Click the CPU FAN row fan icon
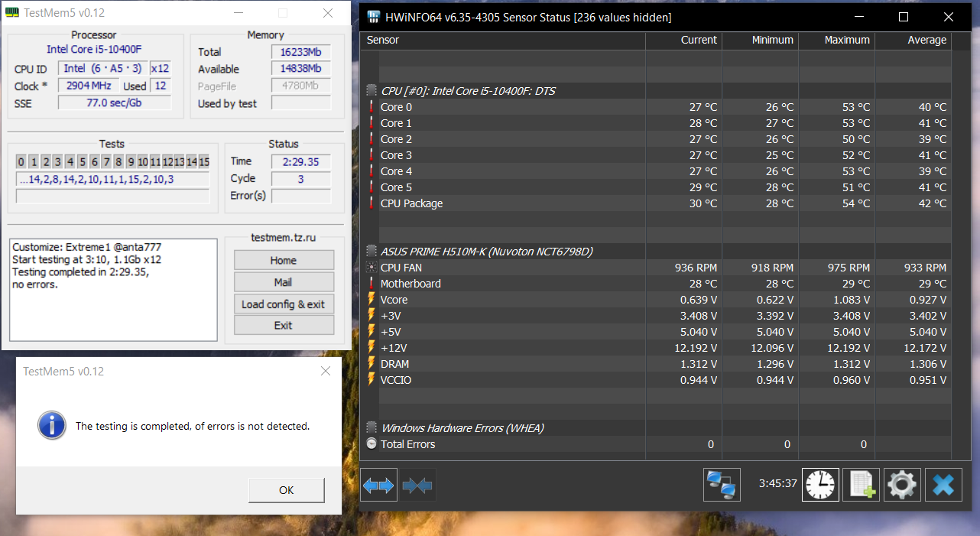Image resolution: width=980 pixels, height=536 pixels. click(x=372, y=268)
